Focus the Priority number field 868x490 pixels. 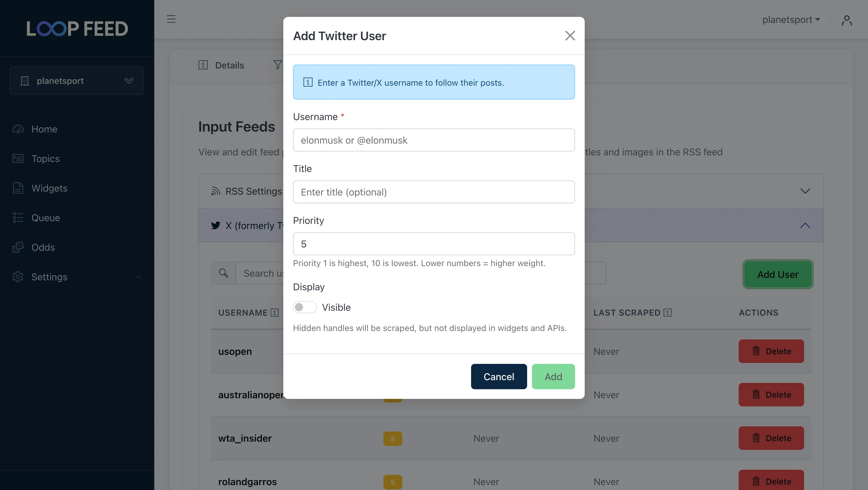(x=434, y=244)
